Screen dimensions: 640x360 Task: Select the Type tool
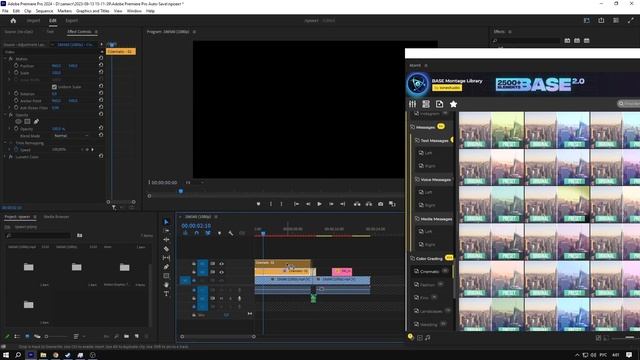click(166, 293)
